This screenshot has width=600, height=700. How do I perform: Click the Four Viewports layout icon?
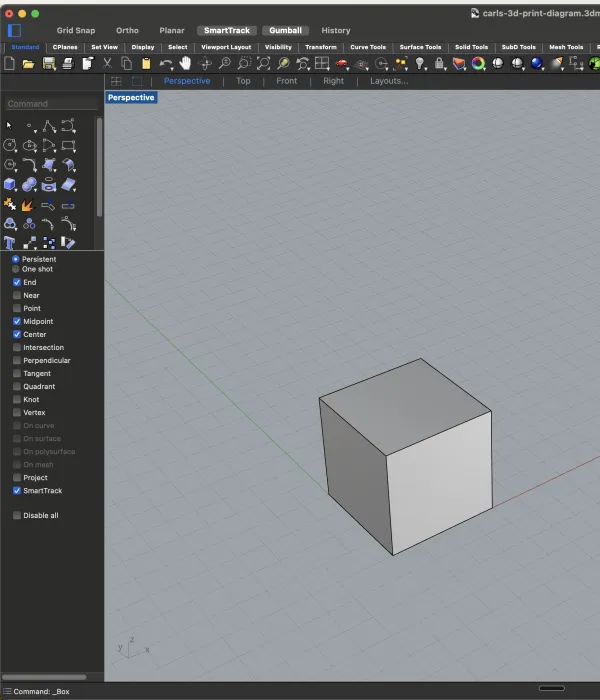point(321,63)
